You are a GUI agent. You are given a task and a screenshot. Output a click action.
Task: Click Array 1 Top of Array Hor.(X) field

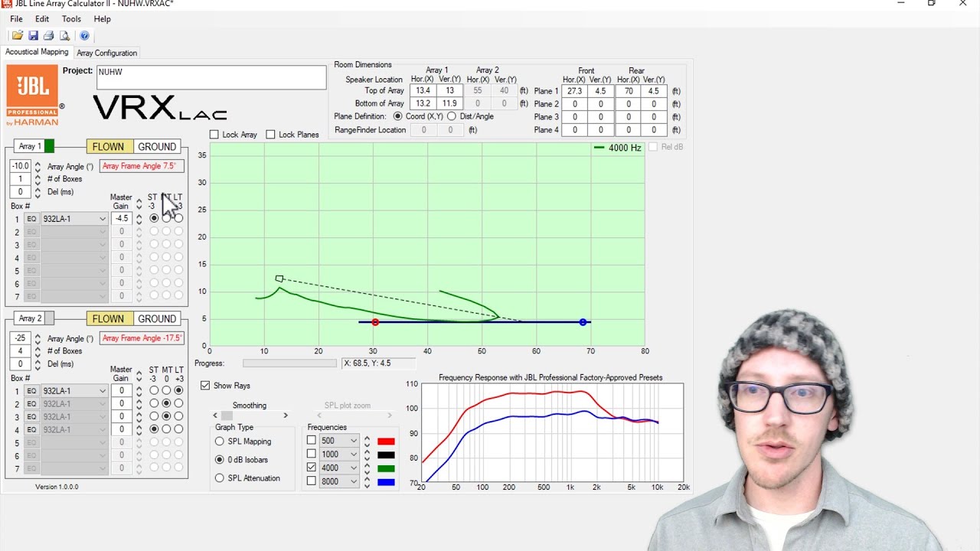tap(423, 91)
